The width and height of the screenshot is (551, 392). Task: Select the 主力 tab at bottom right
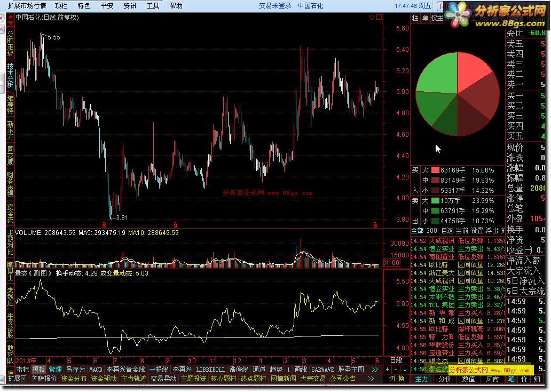[422, 379]
